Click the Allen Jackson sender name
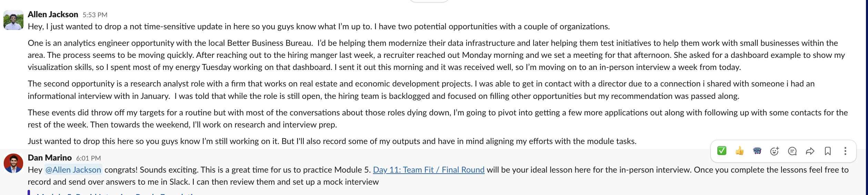The height and width of the screenshot is (195, 868). 53,14
